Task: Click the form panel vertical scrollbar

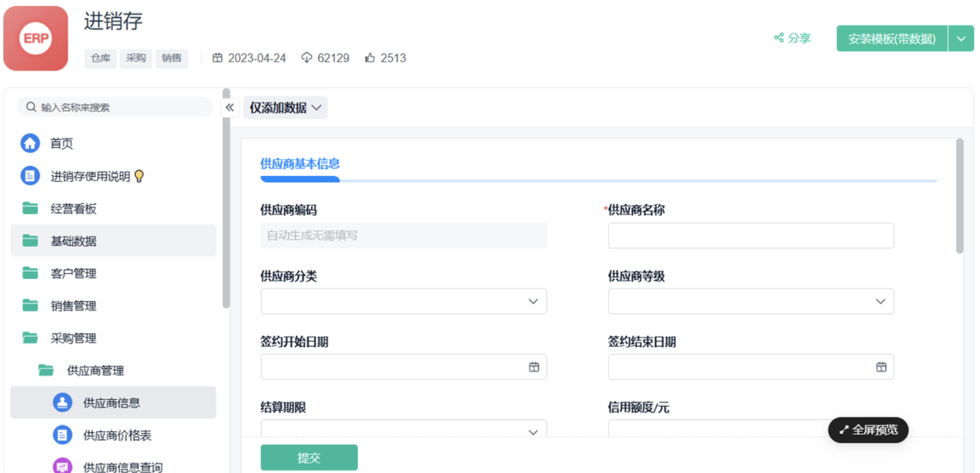Action: tap(960, 196)
